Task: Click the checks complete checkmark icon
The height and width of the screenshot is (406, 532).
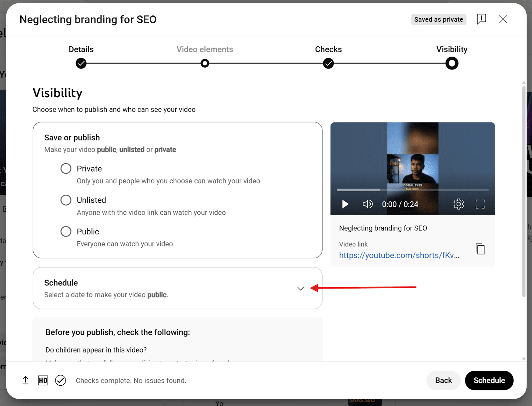Action: click(x=61, y=380)
